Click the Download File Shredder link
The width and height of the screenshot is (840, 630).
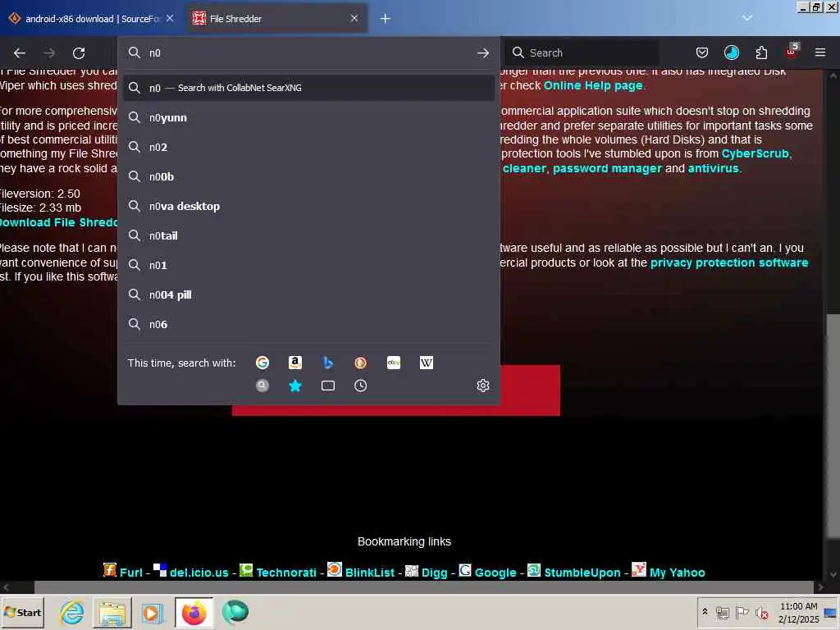pyautogui.click(x=58, y=222)
